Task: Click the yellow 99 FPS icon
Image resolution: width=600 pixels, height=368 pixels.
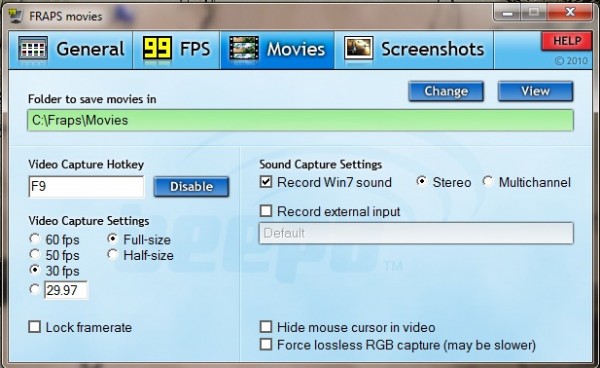Action: point(157,49)
